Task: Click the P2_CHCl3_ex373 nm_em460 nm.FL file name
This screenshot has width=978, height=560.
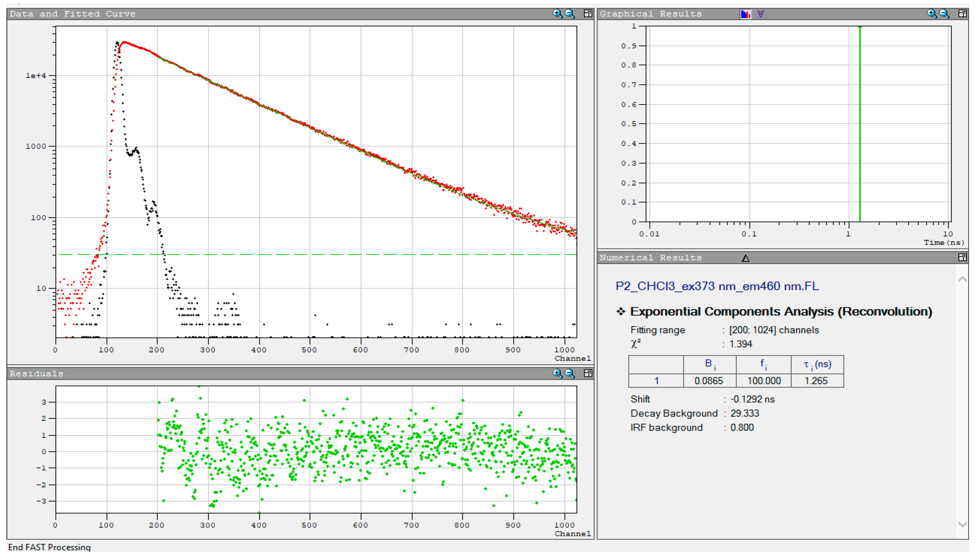Action: (717, 286)
